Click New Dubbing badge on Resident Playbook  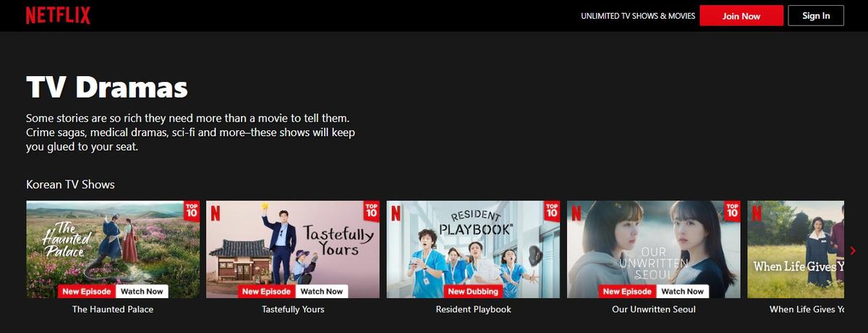[473, 292]
